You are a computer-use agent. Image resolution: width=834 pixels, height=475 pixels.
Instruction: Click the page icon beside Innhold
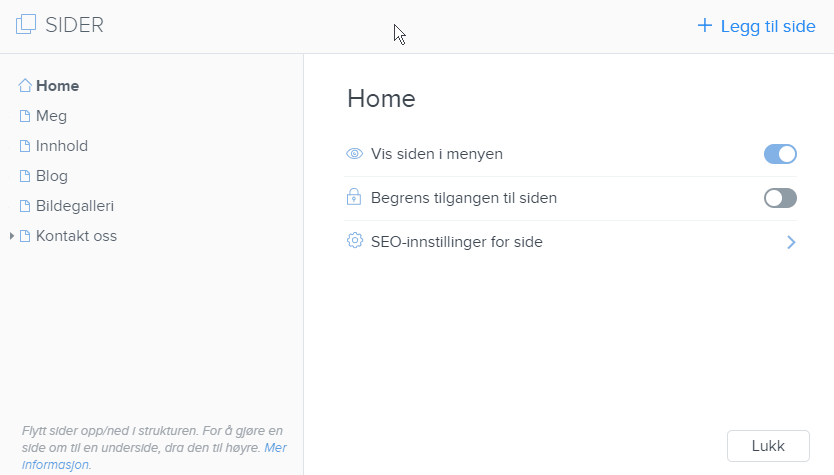pos(25,146)
